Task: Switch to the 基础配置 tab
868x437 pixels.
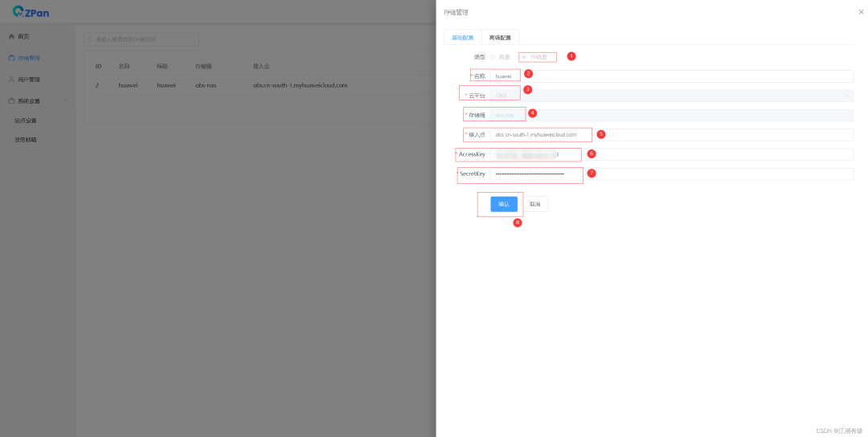Action: click(x=462, y=38)
